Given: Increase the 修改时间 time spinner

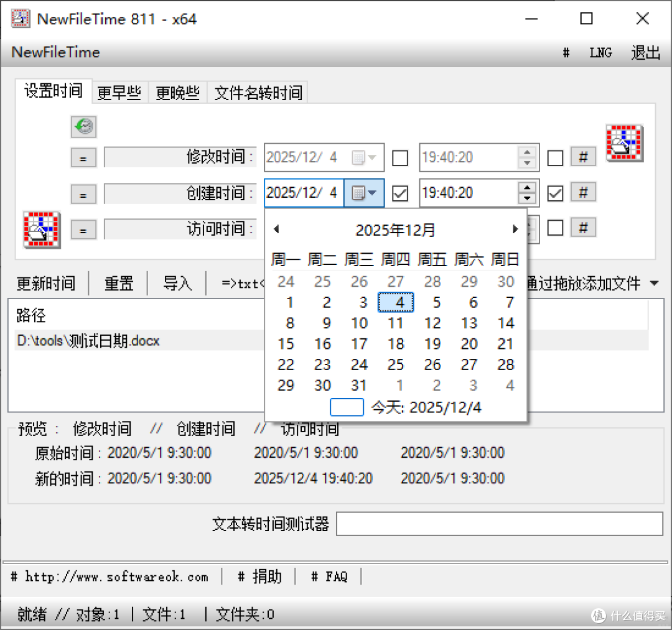Looking at the screenshot, I should 527,152.
